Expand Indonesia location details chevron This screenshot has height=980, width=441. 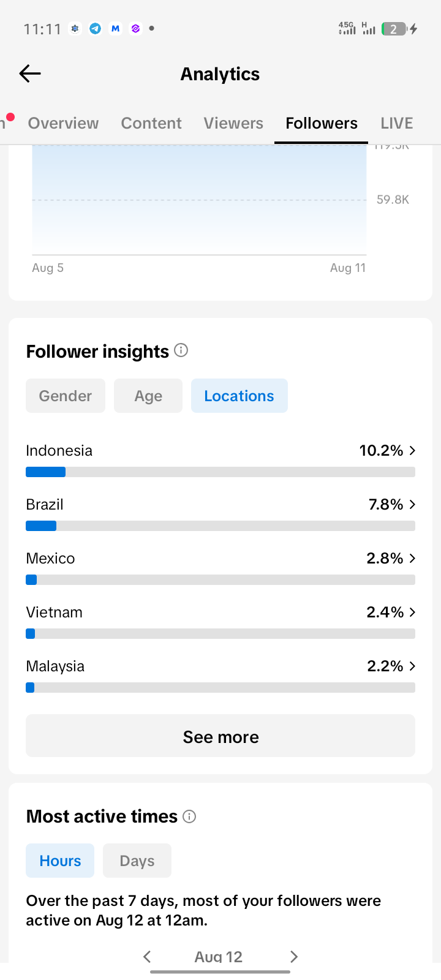(412, 451)
